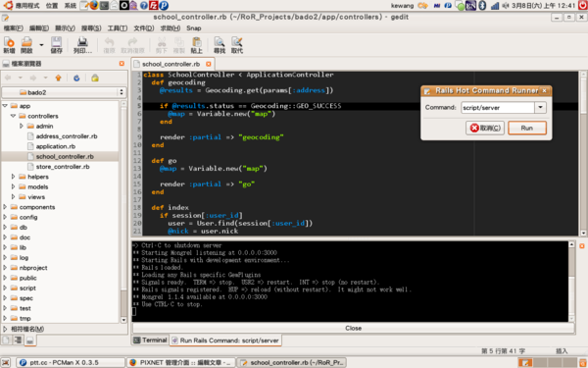Open the 顯示(V) menu
588x368 pixels.
[x=65, y=28]
